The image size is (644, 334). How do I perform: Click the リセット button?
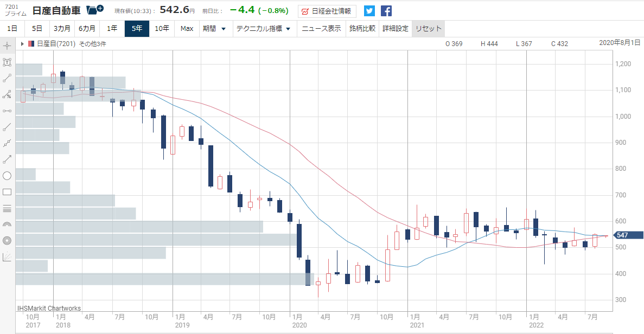[429, 29]
